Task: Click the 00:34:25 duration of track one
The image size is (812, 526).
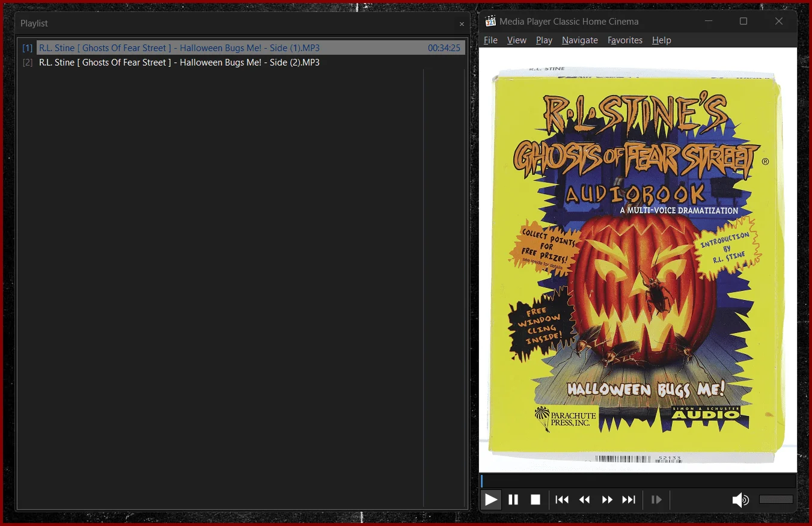Action: pyautogui.click(x=444, y=48)
